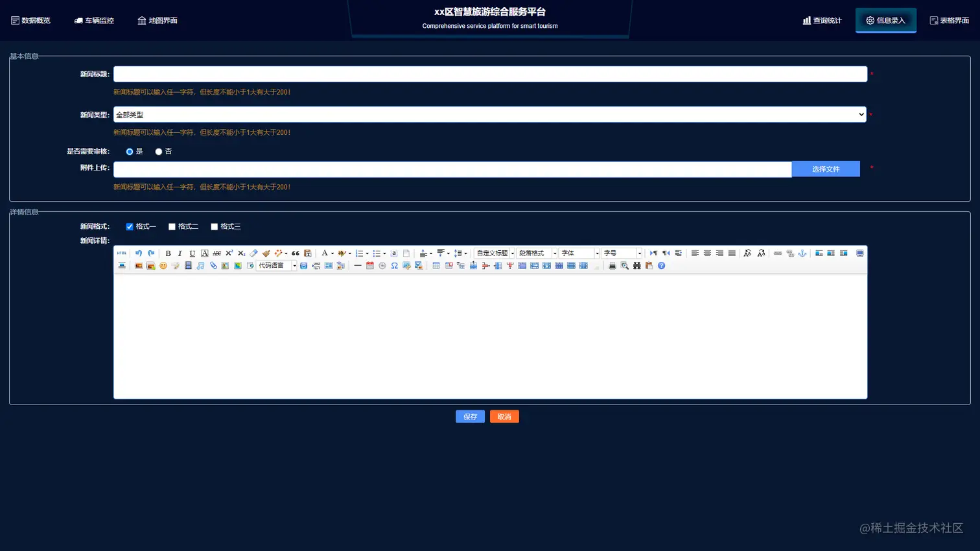
Task: Go to the 车辆监控 nav item
Action: point(94,21)
